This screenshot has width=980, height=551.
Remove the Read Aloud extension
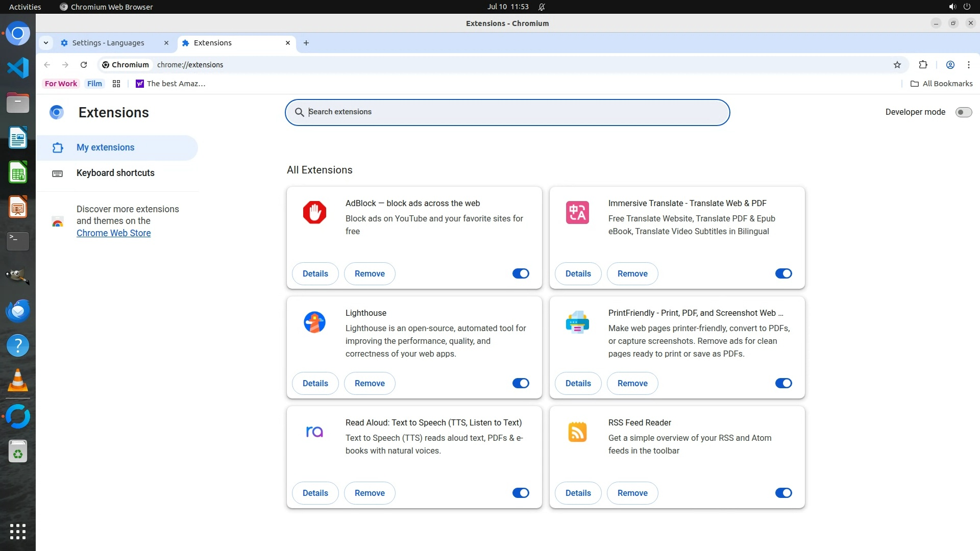pos(370,493)
